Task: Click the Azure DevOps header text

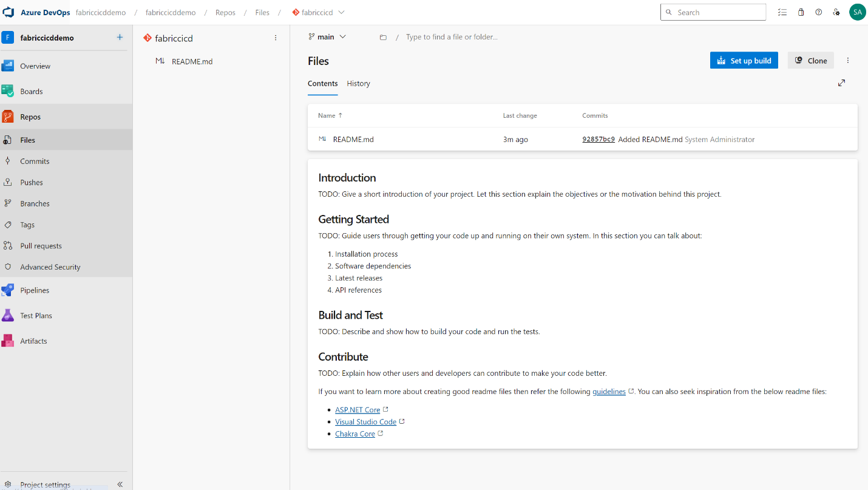Action: (46, 12)
